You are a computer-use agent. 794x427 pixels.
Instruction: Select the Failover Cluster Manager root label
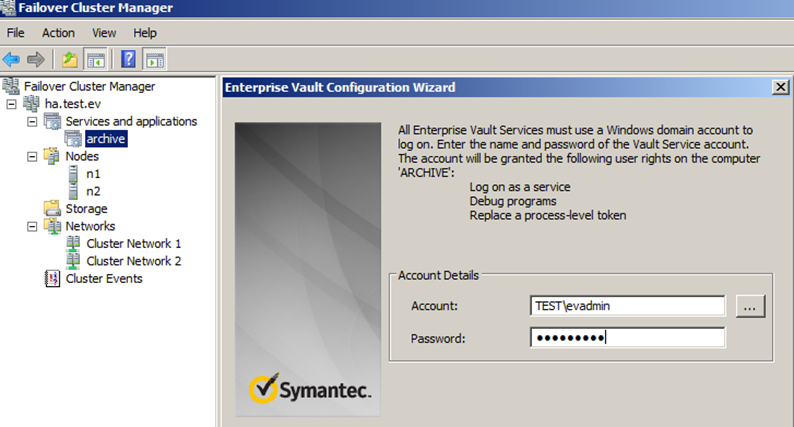(x=90, y=87)
